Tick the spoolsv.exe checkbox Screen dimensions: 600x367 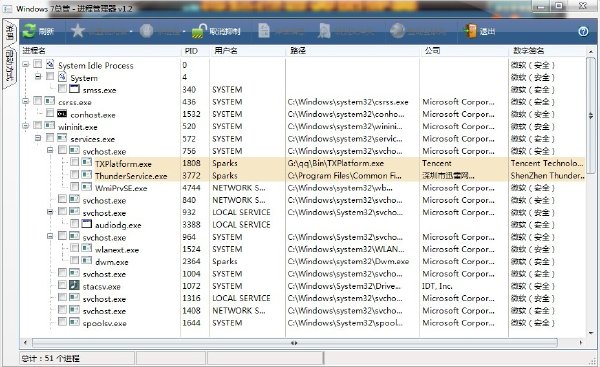[62, 321]
